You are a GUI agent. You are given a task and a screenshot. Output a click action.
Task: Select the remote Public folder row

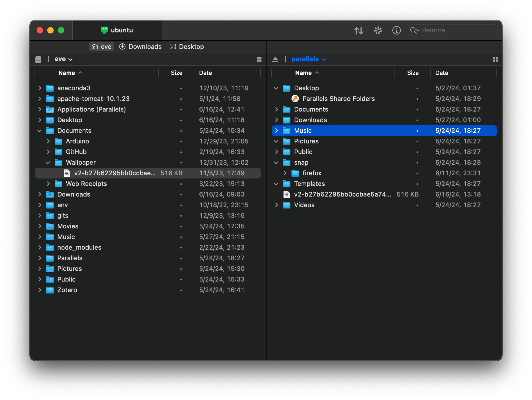(384, 152)
